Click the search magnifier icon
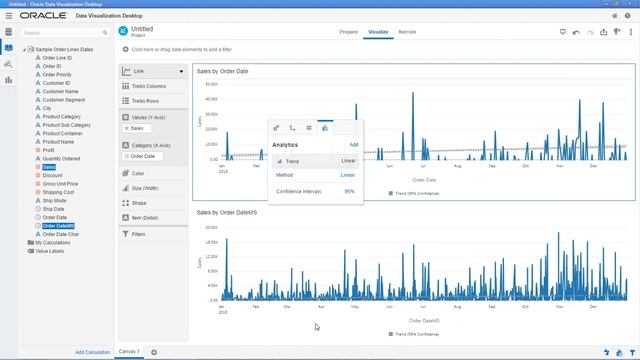Viewport: 640px width, 360px height. pos(105,33)
